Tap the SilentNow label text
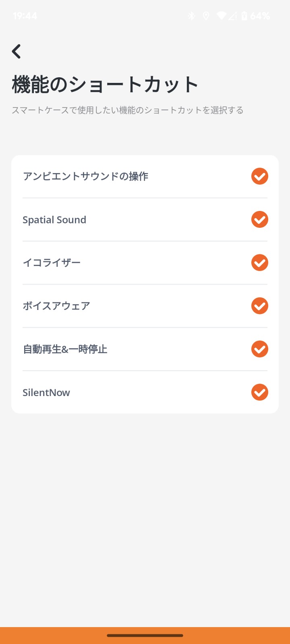Viewport: 290px width, 644px height. pos(46,392)
